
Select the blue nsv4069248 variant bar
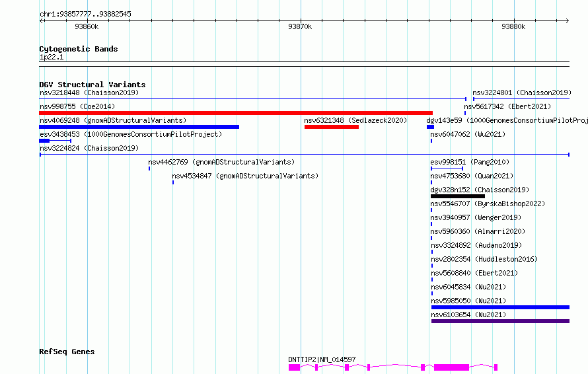139,127
